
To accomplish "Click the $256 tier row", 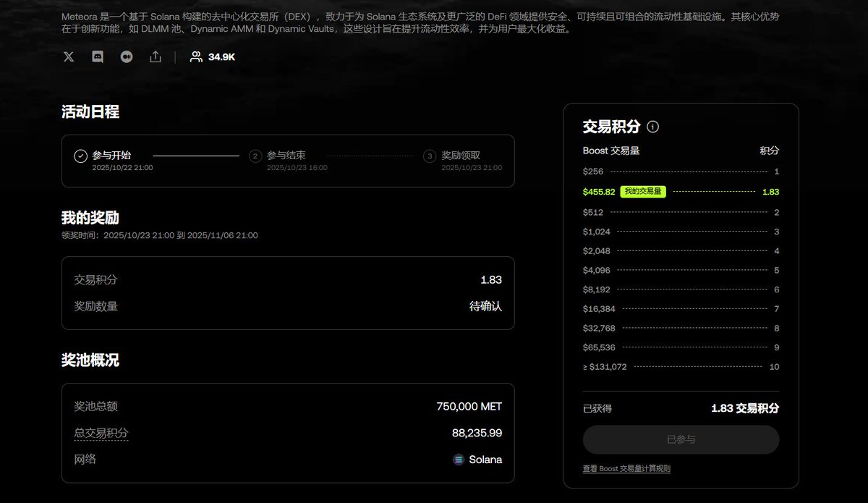I will [x=681, y=172].
